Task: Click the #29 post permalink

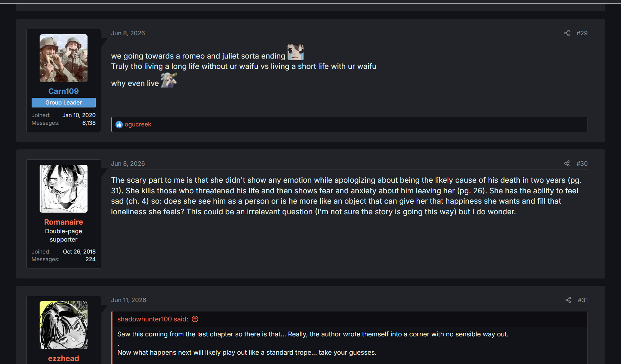Action: pos(582,33)
